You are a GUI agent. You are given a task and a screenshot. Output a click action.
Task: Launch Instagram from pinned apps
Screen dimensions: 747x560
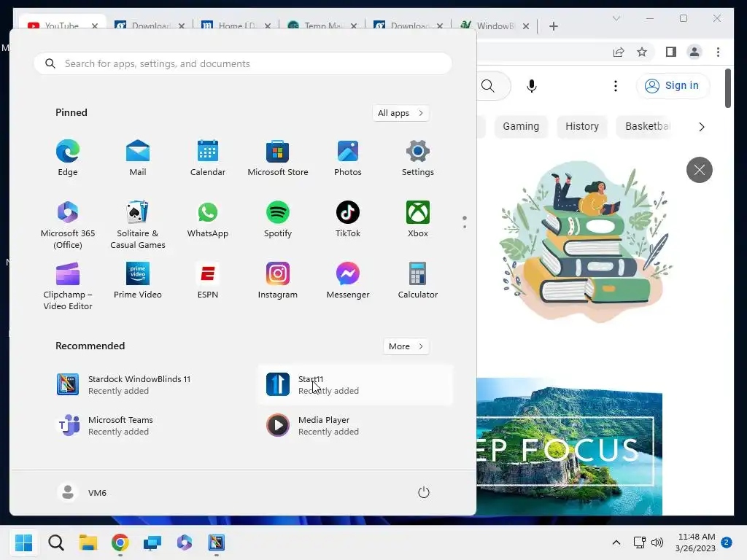(x=278, y=281)
